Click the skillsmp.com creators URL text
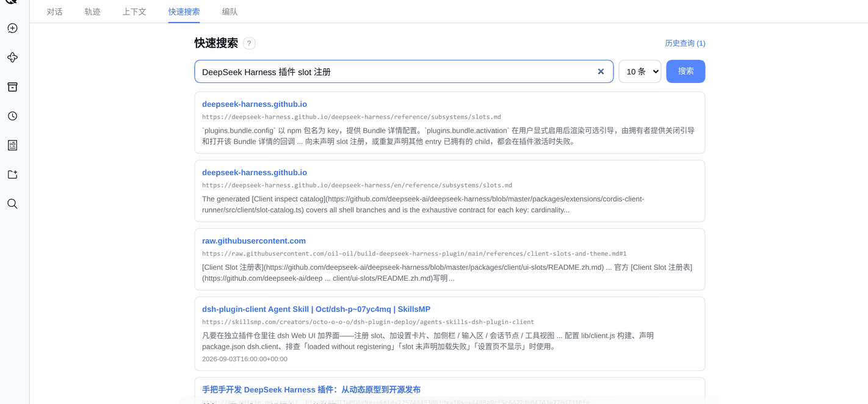868x404 pixels. pyautogui.click(x=368, y=322)
